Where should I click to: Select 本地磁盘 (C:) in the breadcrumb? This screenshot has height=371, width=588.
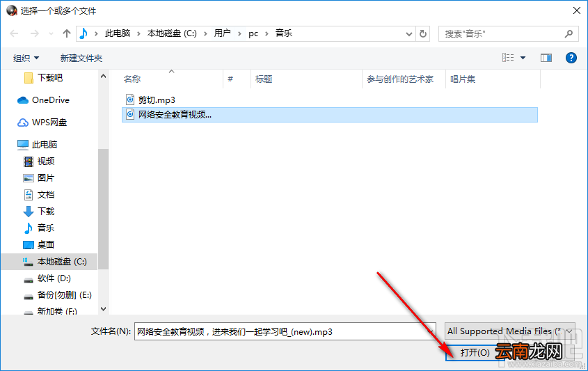pos(172,33)
